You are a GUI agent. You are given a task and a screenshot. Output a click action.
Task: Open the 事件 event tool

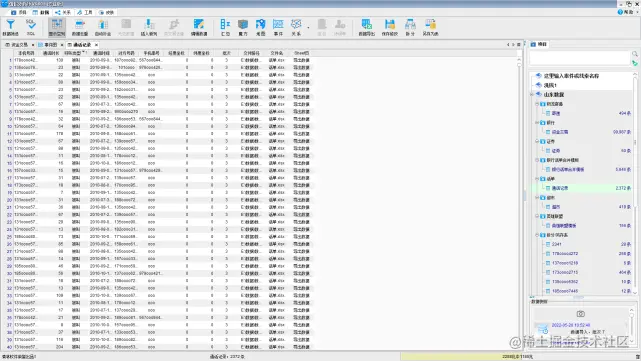278,27
